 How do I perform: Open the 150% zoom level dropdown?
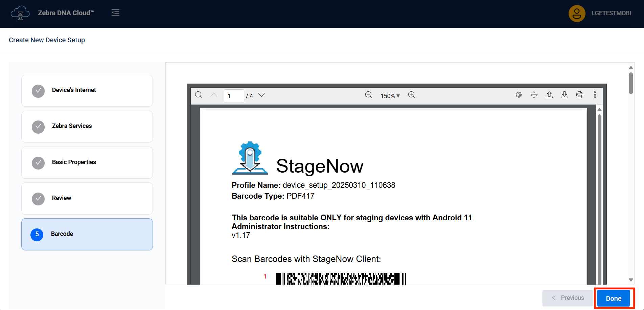coord(390,96)
